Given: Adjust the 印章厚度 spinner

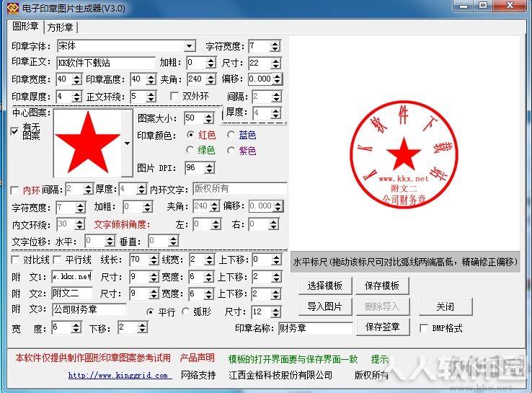Looking at the screenshot, I should 77,97.
